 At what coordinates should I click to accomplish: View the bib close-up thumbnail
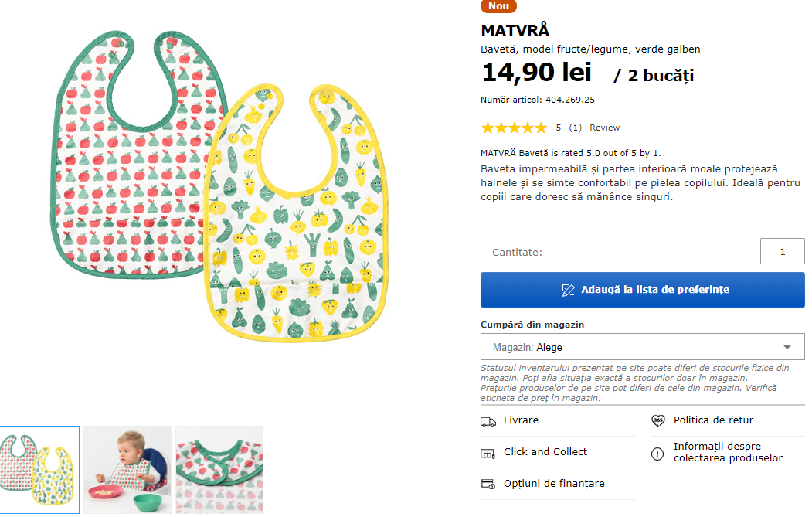click(x=219, y=469)
